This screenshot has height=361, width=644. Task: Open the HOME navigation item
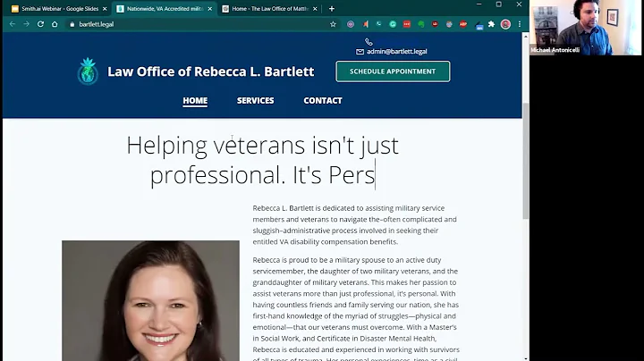tap(195, 100)
